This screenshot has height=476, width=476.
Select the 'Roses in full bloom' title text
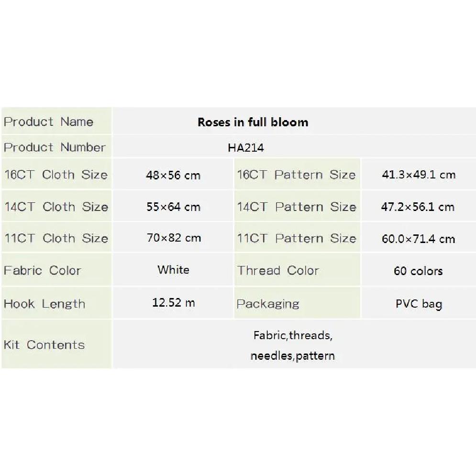[253, 122]
